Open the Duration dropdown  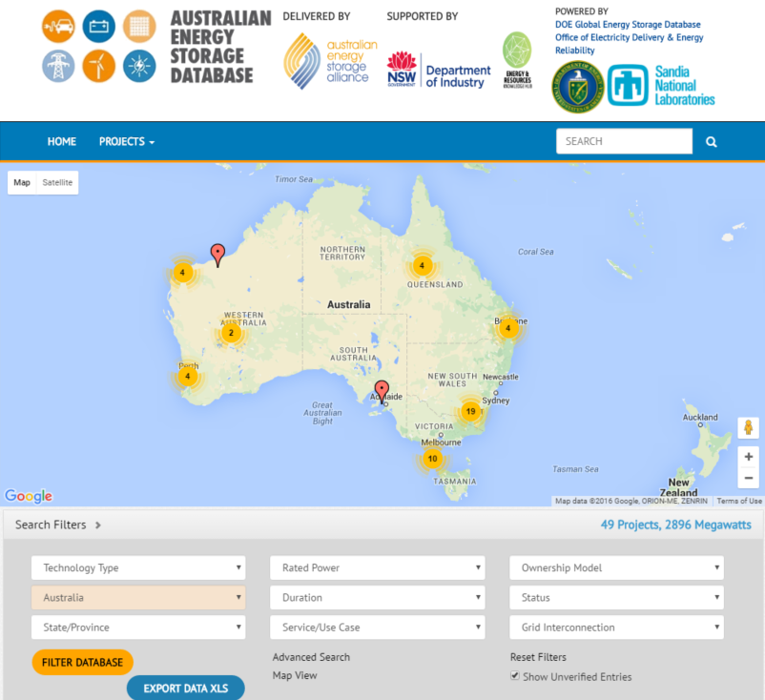(378, 598)
